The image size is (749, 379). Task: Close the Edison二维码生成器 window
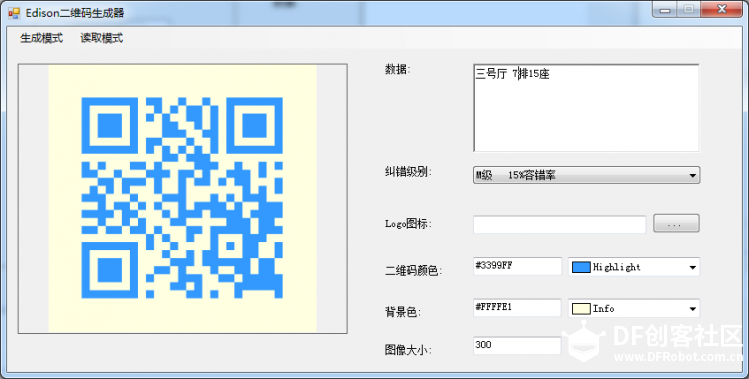coord(722,10)
